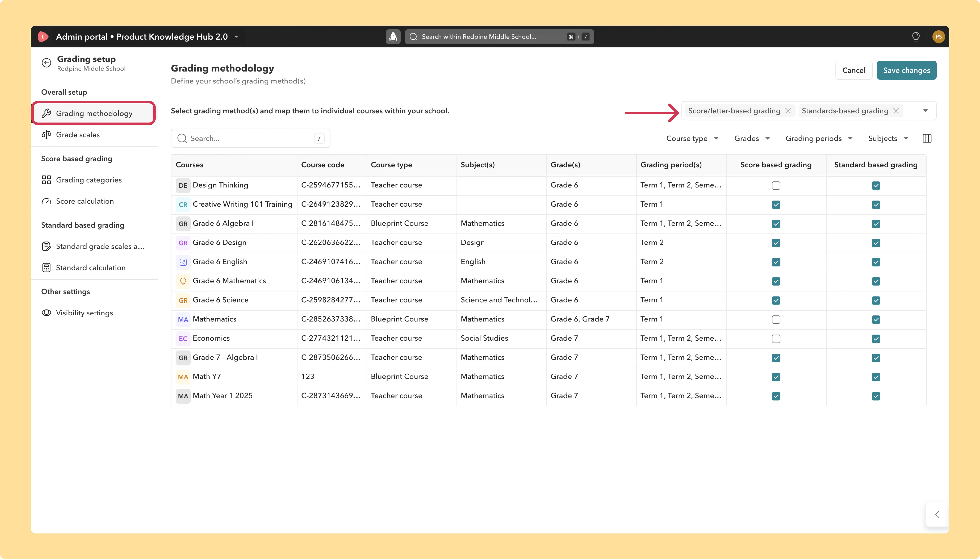Screen dimensions: 980x559
Task: Click the magnifier icon in course search
Action: 182,138
